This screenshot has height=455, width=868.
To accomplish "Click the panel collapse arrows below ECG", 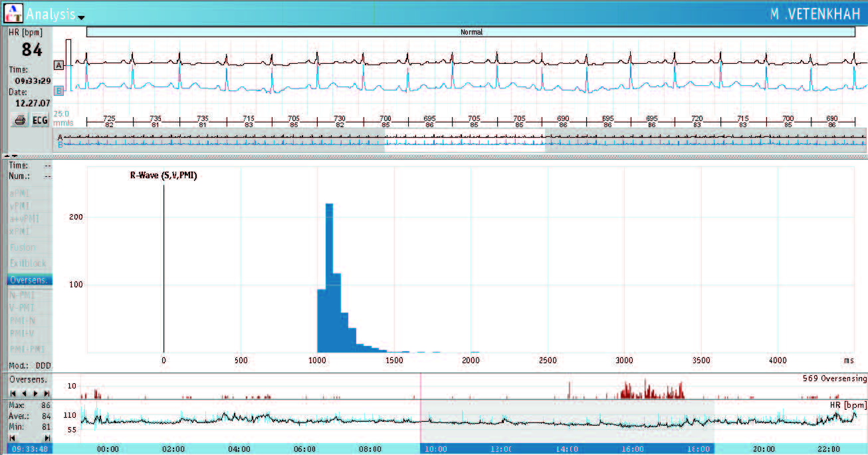I will tap(10, 156).
